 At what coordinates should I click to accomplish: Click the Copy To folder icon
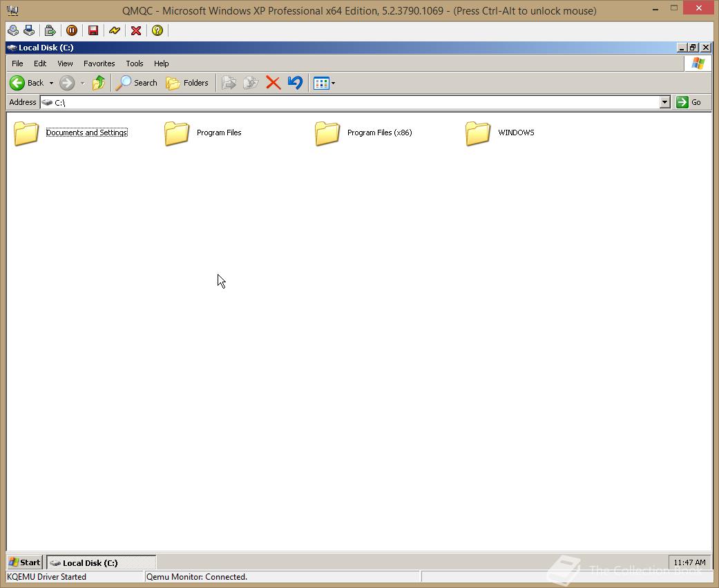[250, 83]
